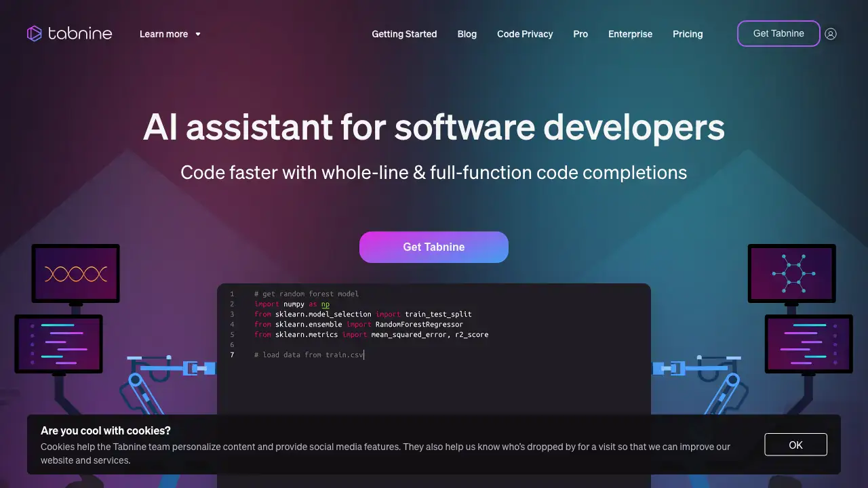Open the Learn more menu label
Image resolution: width=868 pixels, height=488 pixels.
click(163, 34)
